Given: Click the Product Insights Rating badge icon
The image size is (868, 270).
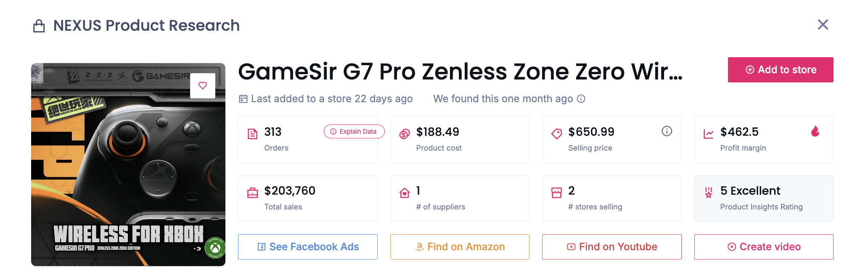Looking at the screenshot, I should [x=709, y=193].
